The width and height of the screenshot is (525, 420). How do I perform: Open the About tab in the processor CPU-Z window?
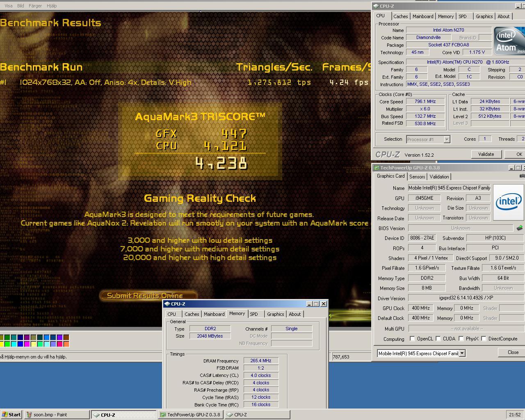coord(504,16)
